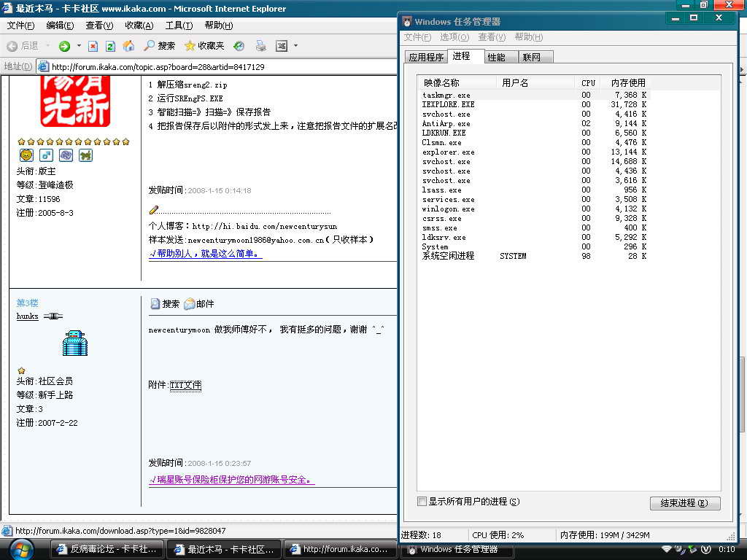Open IE 文件(F) menu
The width and height of the screenshot is (747, 560).
tap(20, 26)
